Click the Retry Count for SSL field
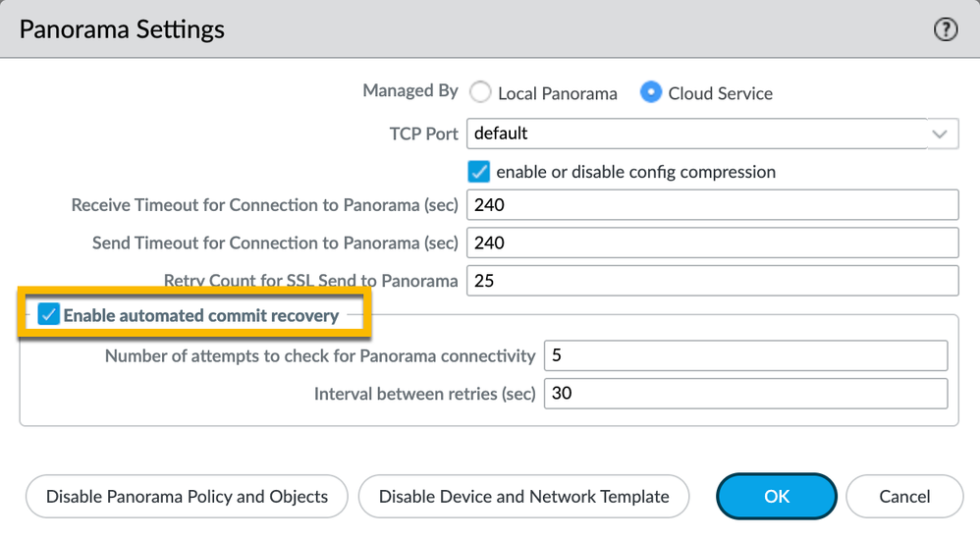The height and width of the screenshot is (539, 980). tap(713, 281)
